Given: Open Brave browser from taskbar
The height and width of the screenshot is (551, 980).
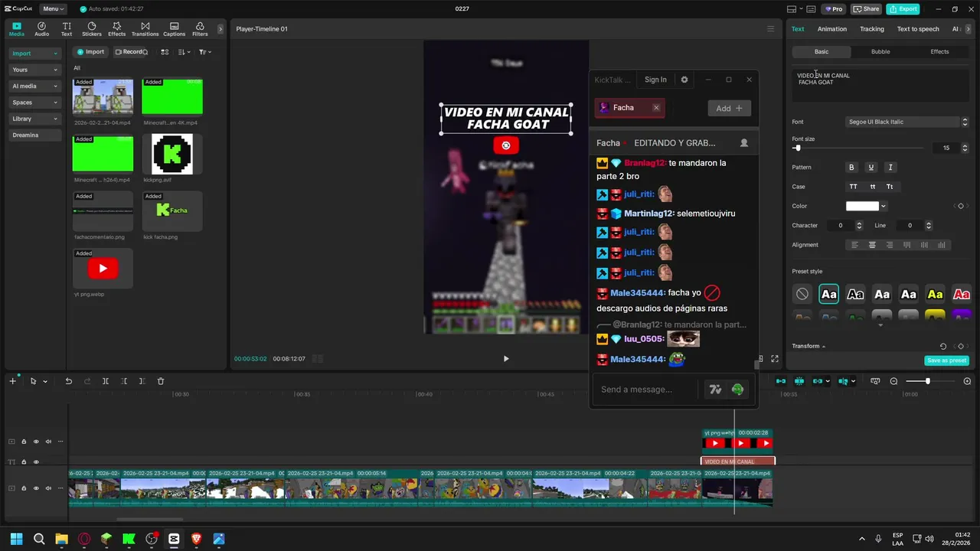Looking at the screenshot, I should 197,539.
